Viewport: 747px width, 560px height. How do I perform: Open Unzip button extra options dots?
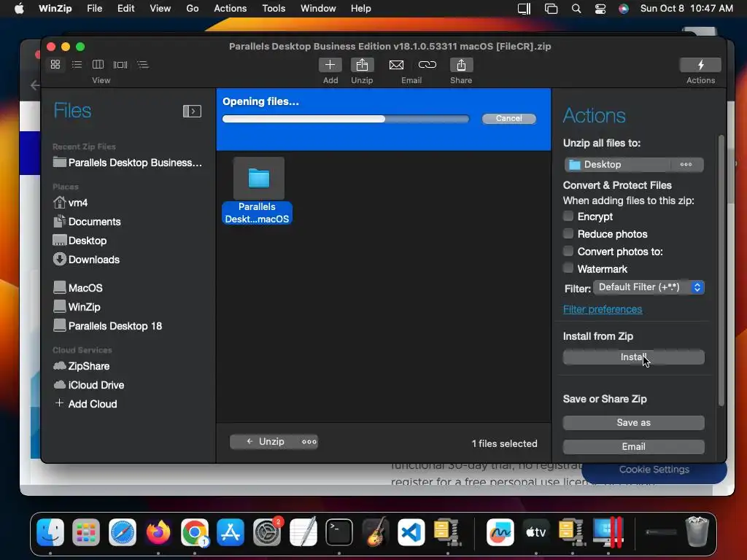tap(309, 441)
